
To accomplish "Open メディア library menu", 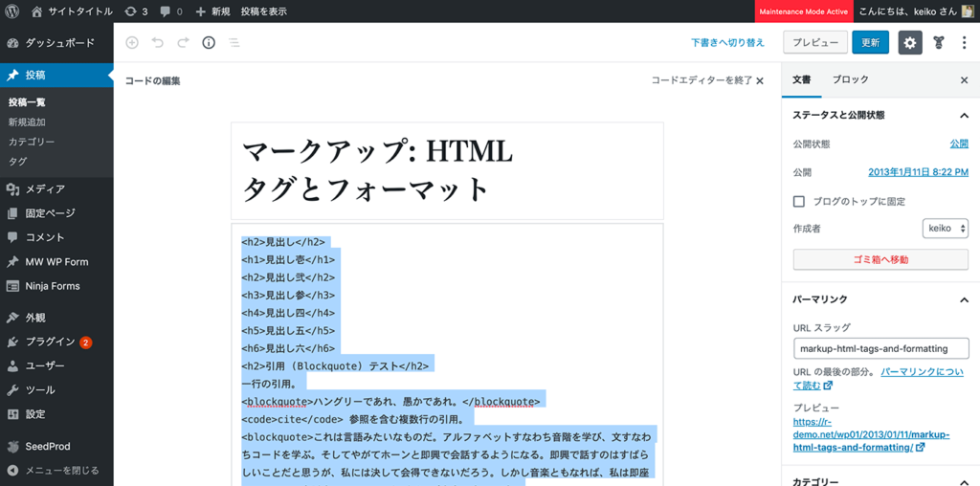I will tap(56, 189).
